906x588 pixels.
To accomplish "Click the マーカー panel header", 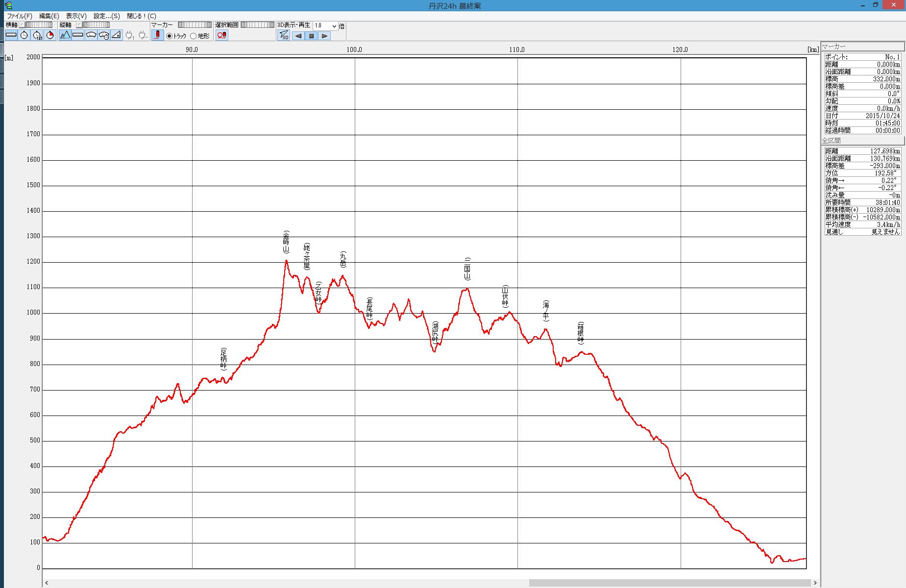I will 862,47.
